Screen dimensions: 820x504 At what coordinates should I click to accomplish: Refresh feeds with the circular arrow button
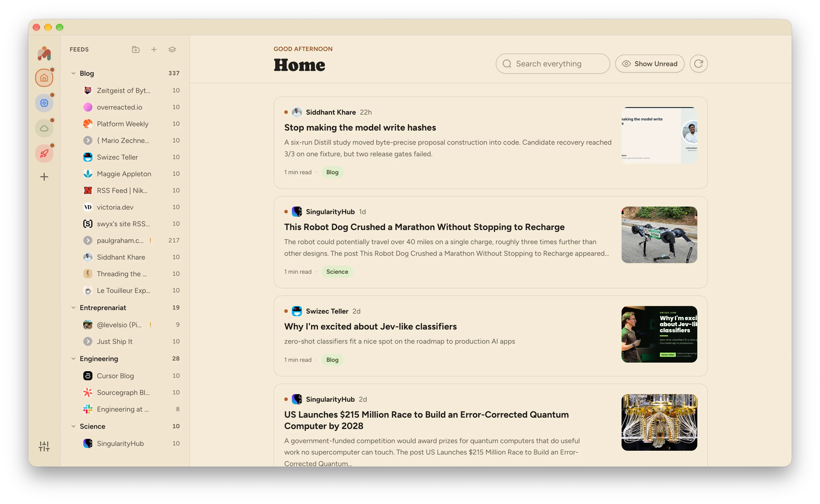point(698,64)
